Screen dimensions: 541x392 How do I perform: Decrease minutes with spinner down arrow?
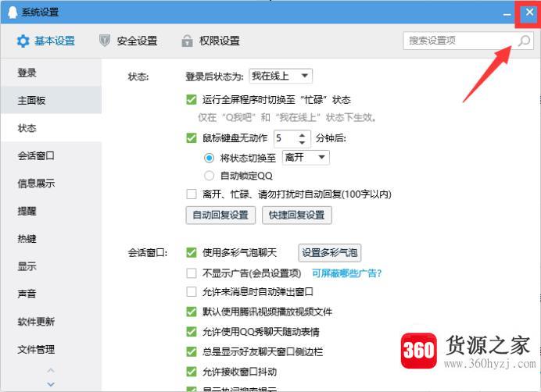click(303, 142)
